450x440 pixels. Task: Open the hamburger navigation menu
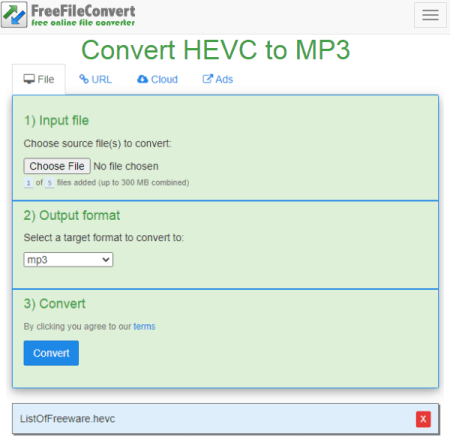click(x=430, y=15)
